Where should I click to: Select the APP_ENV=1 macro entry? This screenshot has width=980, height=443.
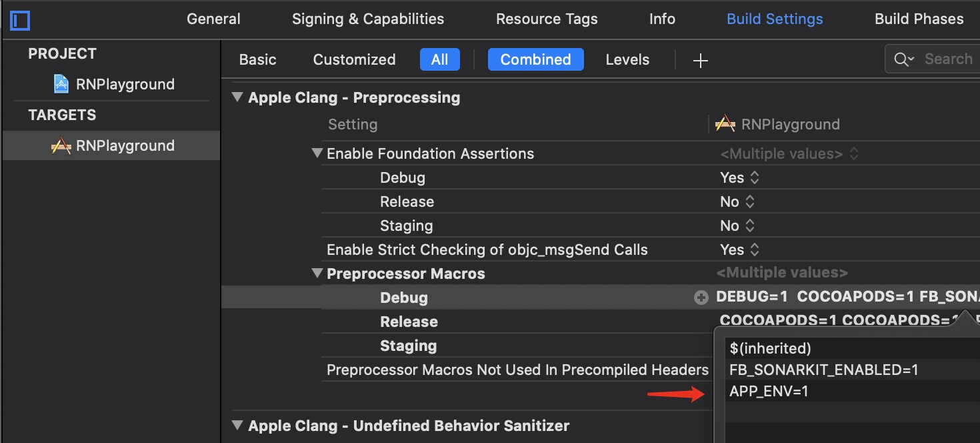pos(769,392)
